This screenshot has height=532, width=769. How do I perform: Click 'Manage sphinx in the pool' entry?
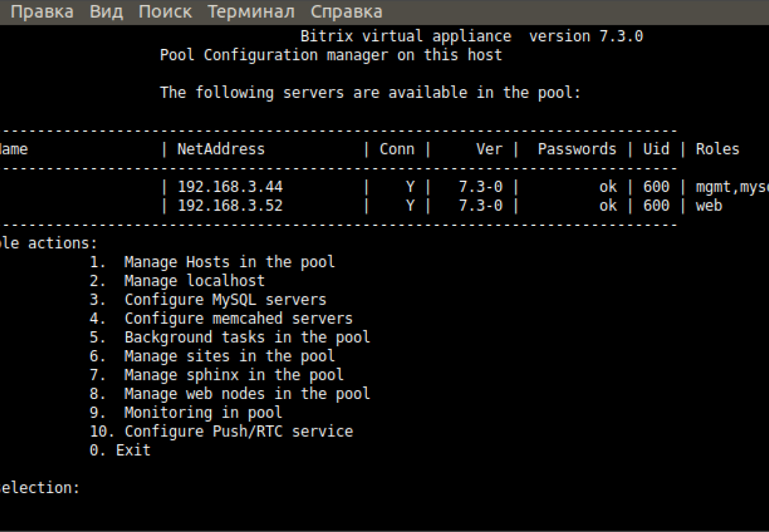coord(233,375)
